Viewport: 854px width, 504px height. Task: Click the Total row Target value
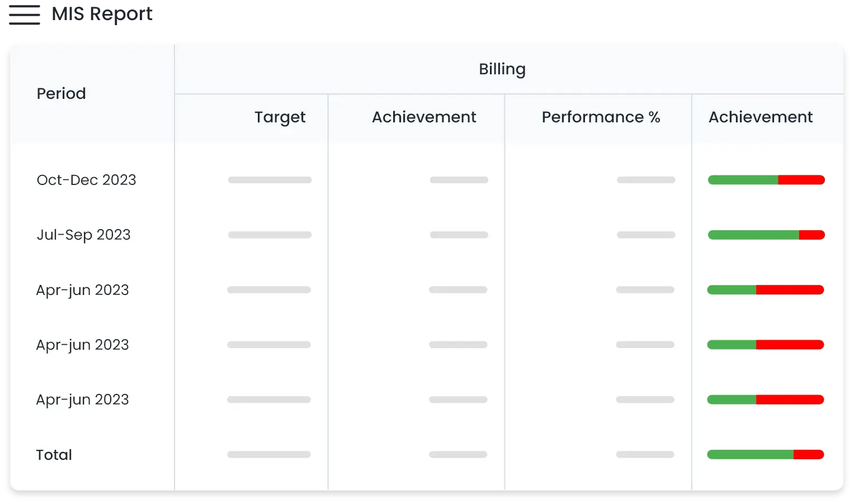coord(269,455)
